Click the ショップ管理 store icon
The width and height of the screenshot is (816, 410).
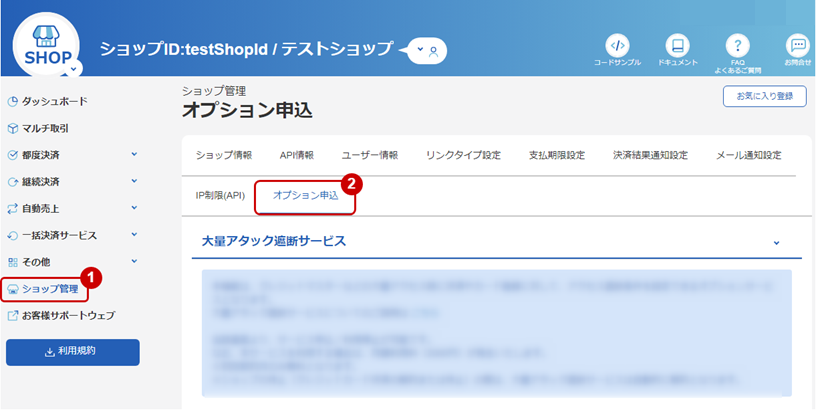coord(14,290)
